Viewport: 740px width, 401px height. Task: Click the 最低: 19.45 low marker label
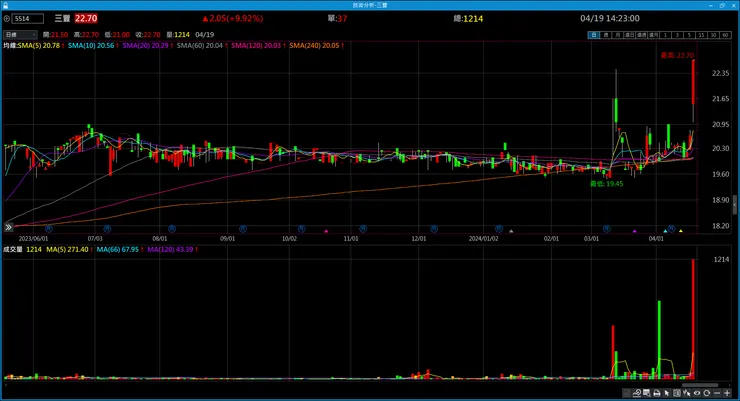point(606,184)
